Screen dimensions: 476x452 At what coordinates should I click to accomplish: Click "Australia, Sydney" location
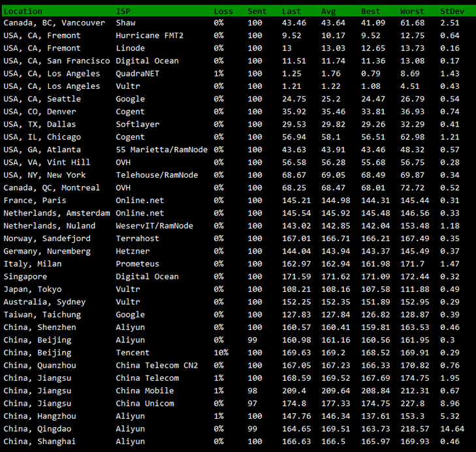click(44, 302)
